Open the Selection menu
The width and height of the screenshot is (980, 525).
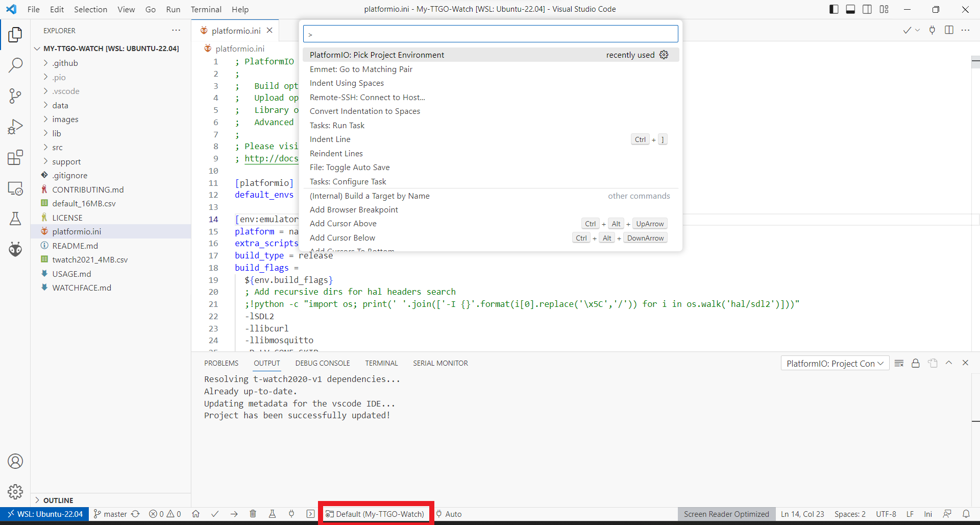(90, 9)
